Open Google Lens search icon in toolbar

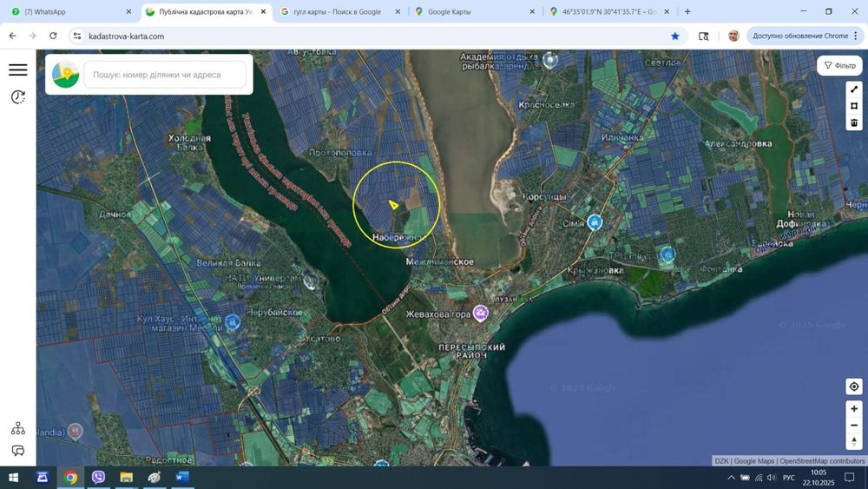704,36
